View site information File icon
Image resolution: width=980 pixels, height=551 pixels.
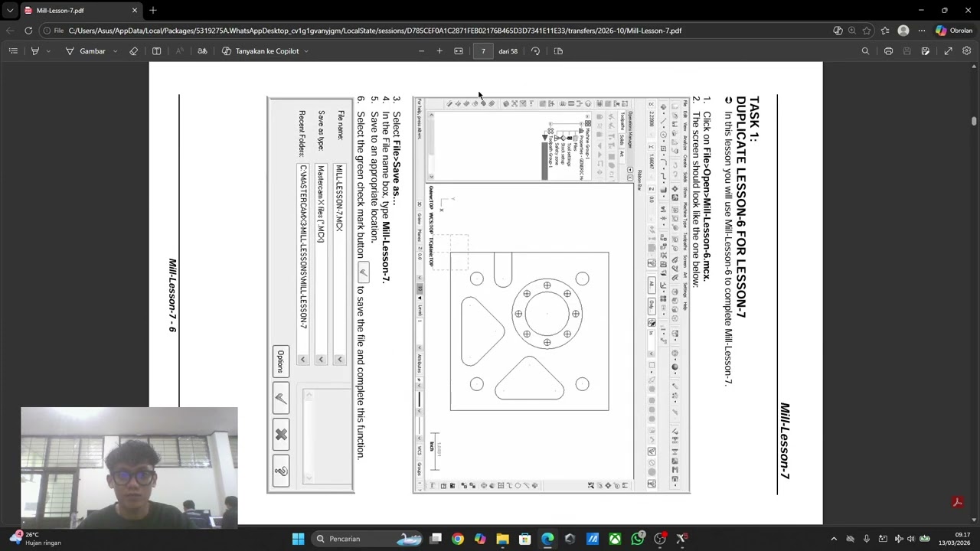(54, 31)
